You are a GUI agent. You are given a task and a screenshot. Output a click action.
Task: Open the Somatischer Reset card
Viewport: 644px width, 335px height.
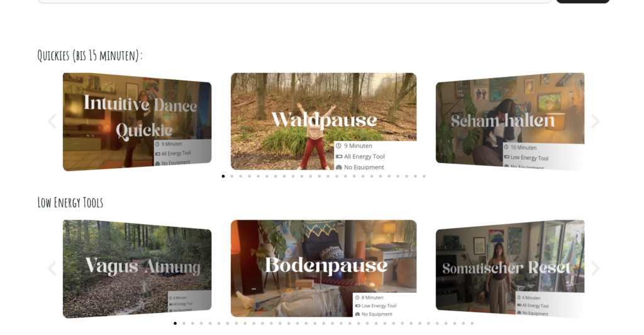pyautogui.click(x=510, y=269)
